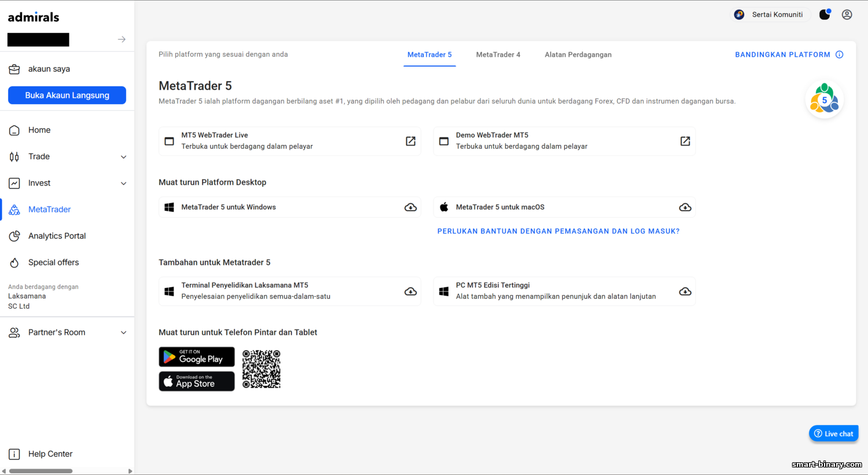Click the Buka Akaun Langsung button
Image resolution: width=868 pixels, height=475 pixels.
pyautogui.click(x=67, y=96)
